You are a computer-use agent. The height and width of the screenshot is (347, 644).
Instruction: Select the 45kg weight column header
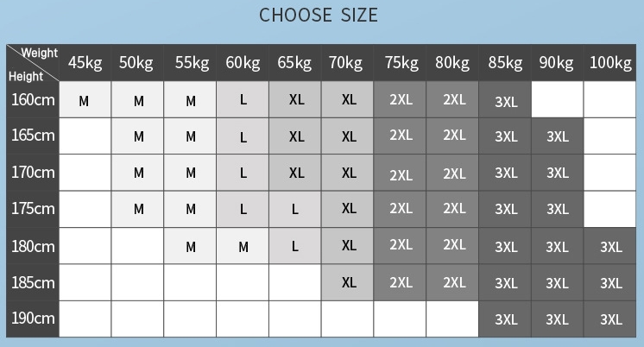(x=85, y=63)
